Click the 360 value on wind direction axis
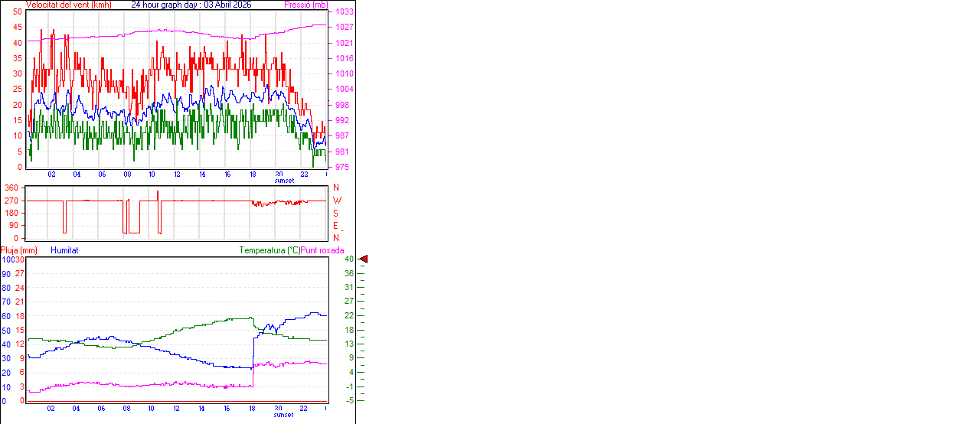The width and height of the screenshot is (980, 424). click(11, 188)
